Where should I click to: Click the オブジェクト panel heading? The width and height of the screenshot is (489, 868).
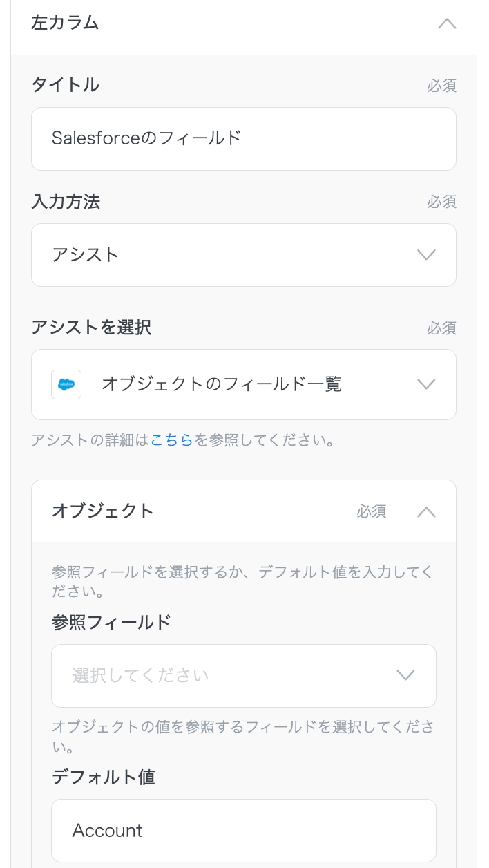point(103,511)
